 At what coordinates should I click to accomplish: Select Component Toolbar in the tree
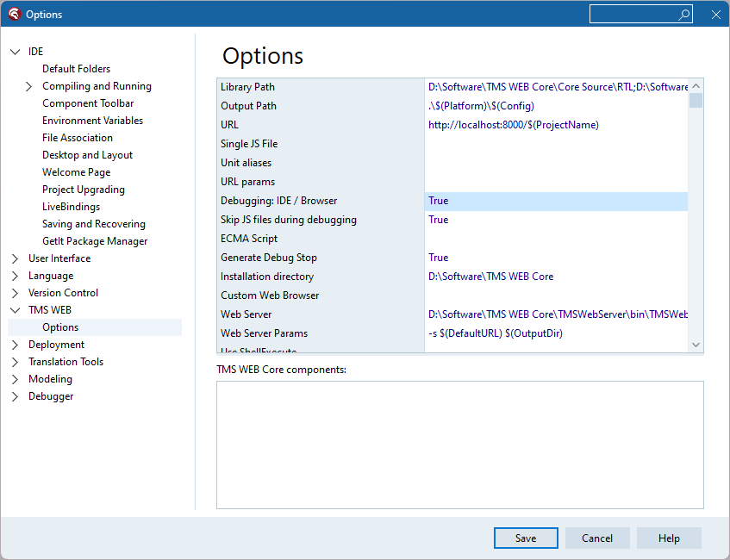(88, 103)
